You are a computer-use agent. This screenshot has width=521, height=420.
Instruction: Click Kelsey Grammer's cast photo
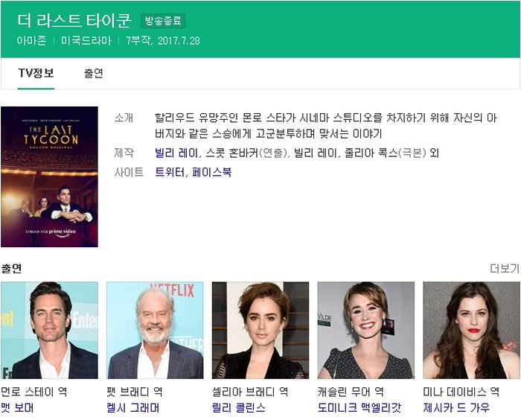(x=155, y=330)
